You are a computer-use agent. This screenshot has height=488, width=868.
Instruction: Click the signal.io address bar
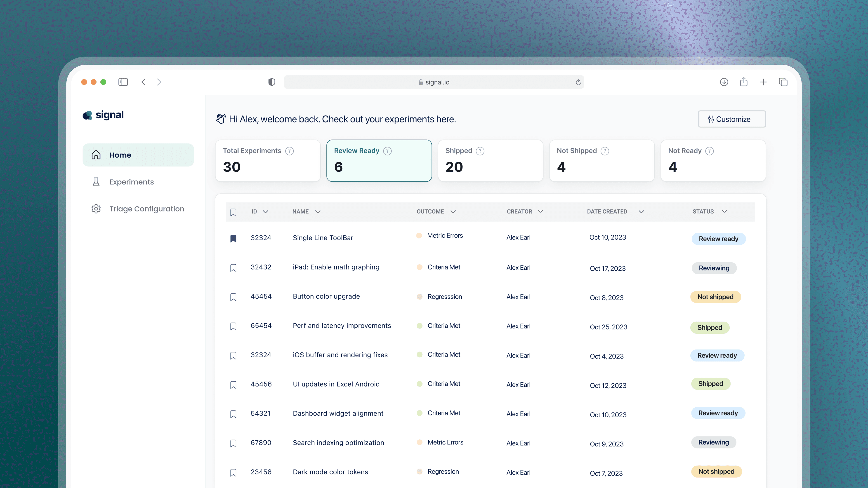pyautogui.click(x=434, y=82)
